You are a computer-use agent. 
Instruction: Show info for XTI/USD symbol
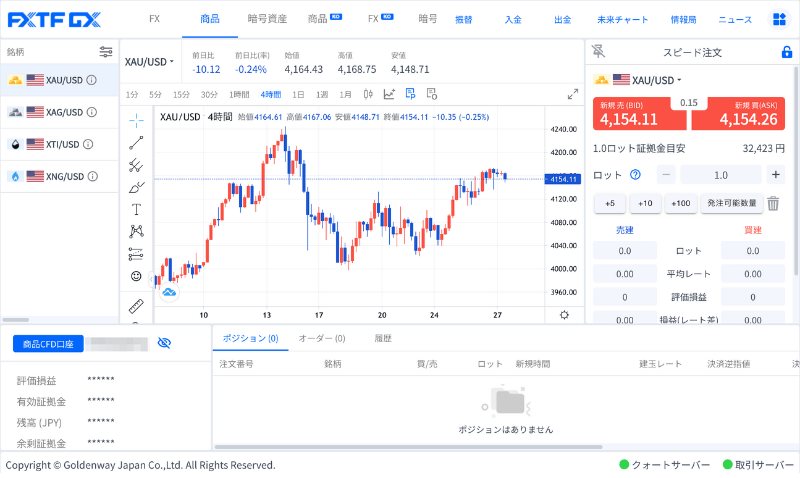[88, 144]
